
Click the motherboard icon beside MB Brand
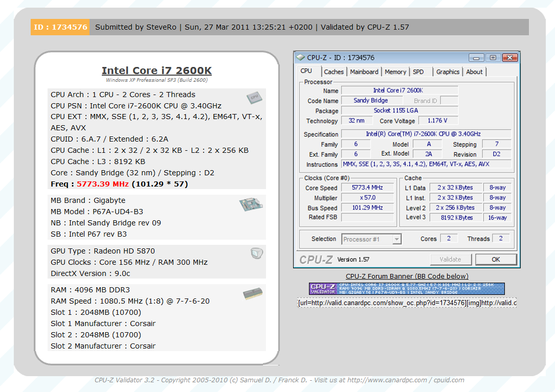click(251, 204)
